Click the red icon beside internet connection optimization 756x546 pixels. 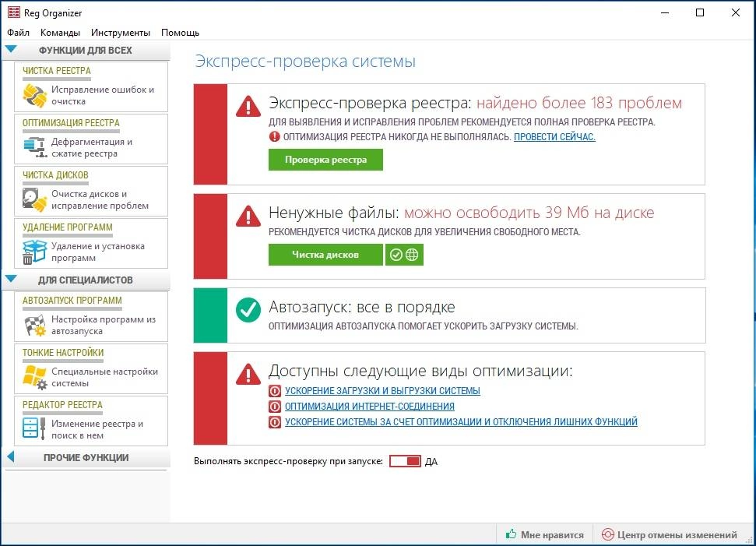click(275, 407)
